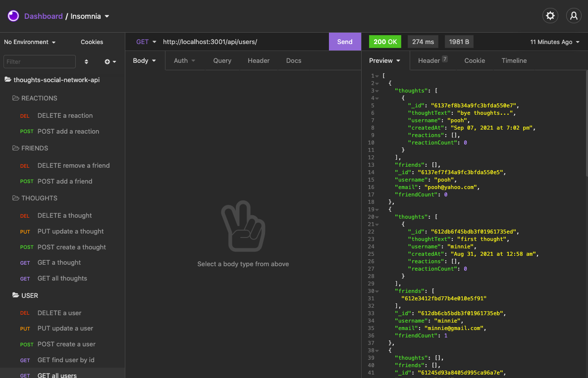The height and width of the screenshot is (378, 588).
Task: Collapse JSON object at line 2
Action: point(377,84)
